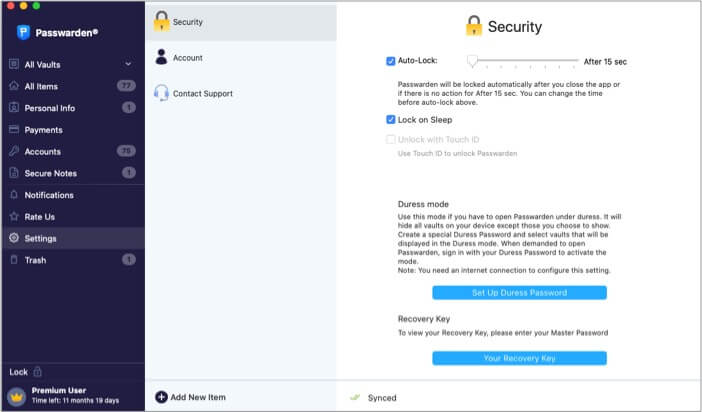Toggle the Unlock with Touch ID checkbox

390,139
